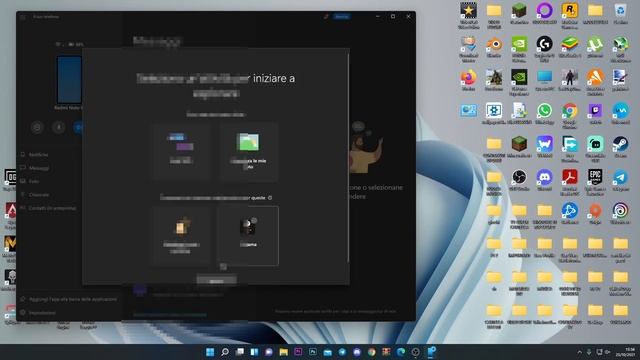
Task: Open File Explorer from the taskbar
Action: pyautogui.click(x=283, y=352)
